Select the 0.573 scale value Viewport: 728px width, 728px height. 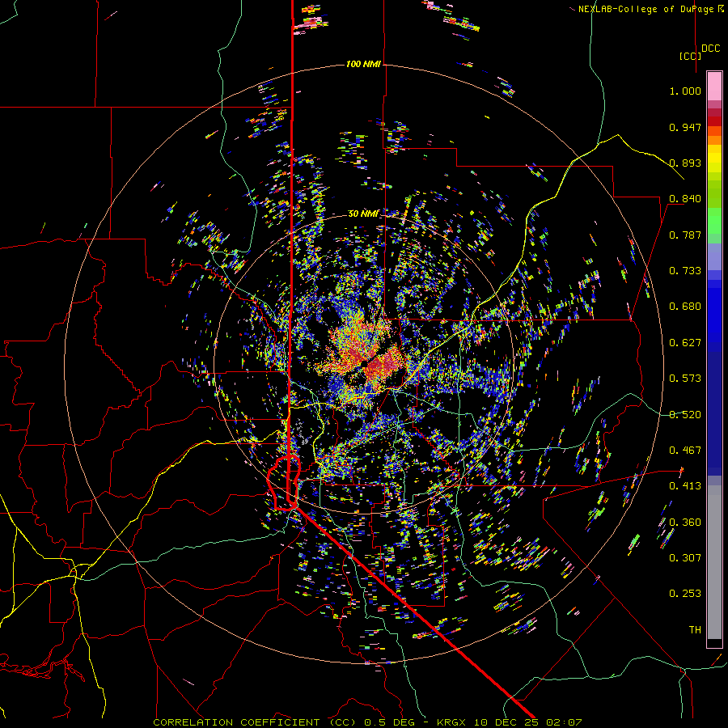685,379
